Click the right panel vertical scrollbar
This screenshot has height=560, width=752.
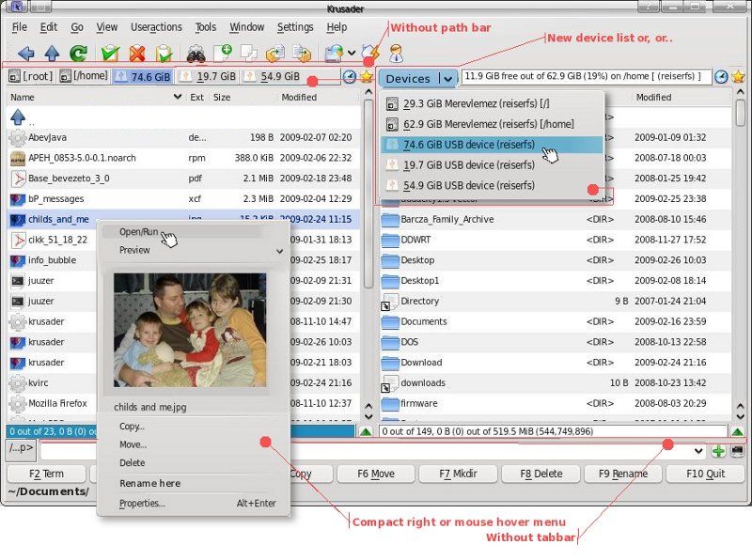pos(740,112)
